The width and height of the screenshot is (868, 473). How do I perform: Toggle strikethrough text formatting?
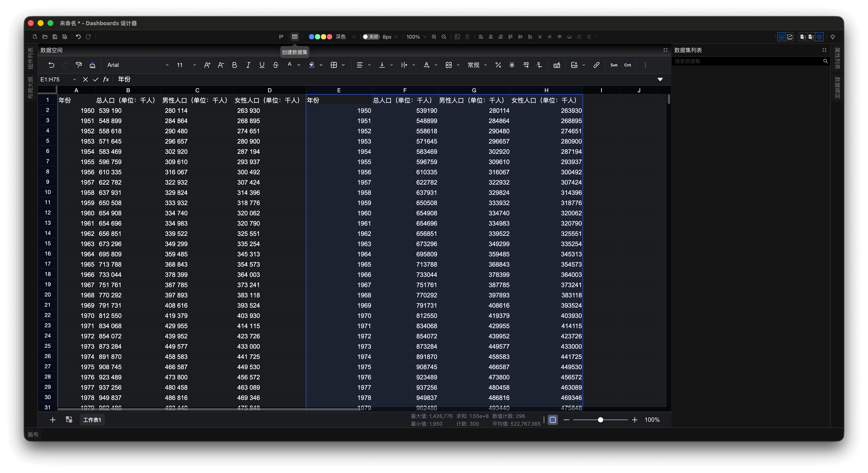(x=275, y=65)
